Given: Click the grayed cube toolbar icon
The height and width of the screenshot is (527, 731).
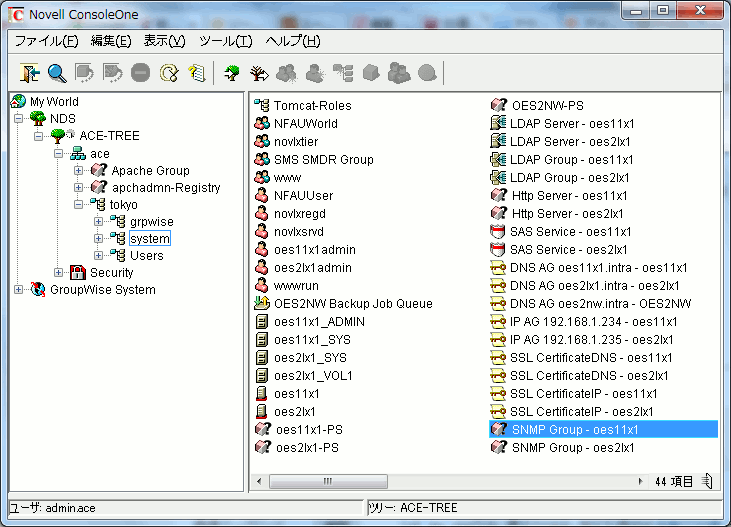Looking at the screenshot, I should (371, 73).
